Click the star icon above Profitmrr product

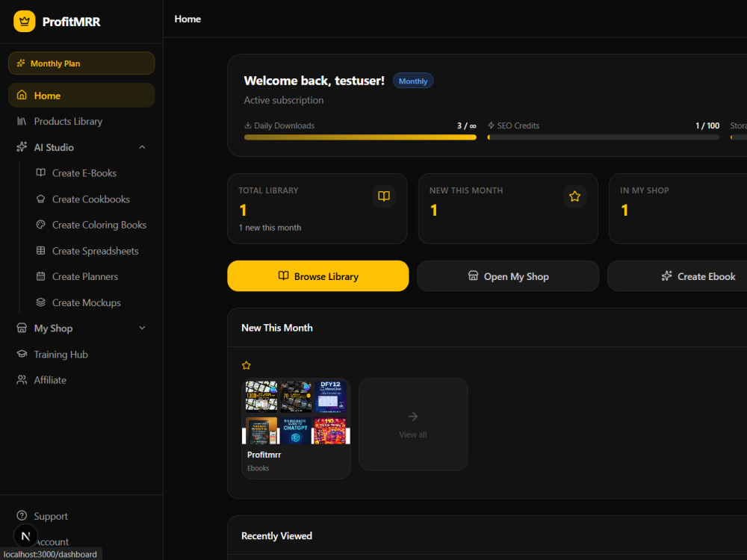[247, 365]
